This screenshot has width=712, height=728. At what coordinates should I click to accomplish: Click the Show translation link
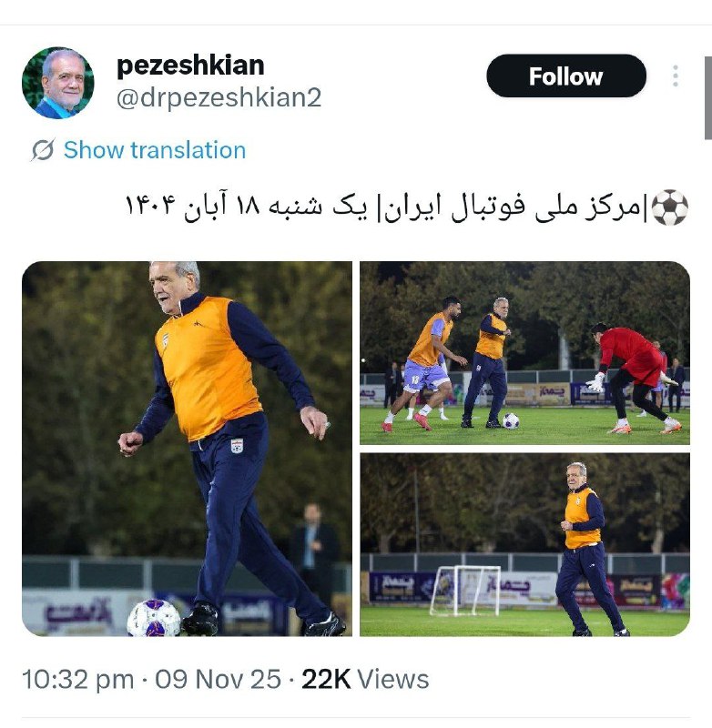tap(155, 150)
